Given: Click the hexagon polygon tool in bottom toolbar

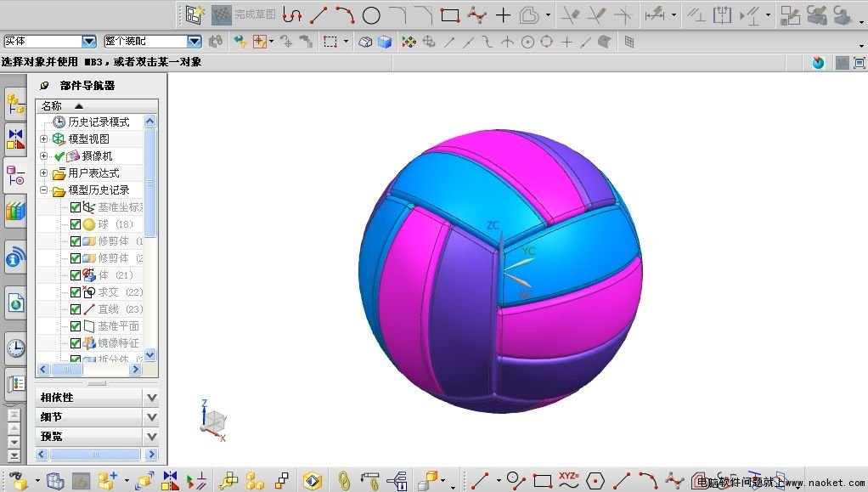Looking at the screenshot, I should tap(595, 481).
